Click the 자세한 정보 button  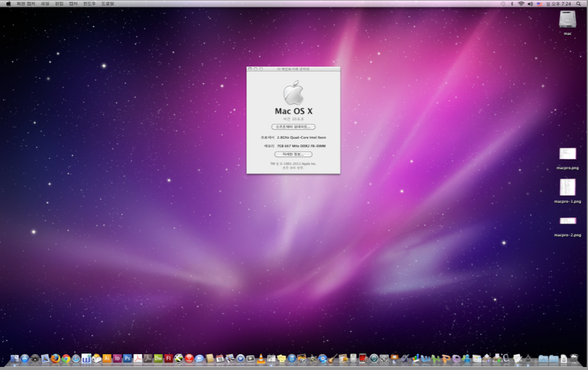(293, 154)
